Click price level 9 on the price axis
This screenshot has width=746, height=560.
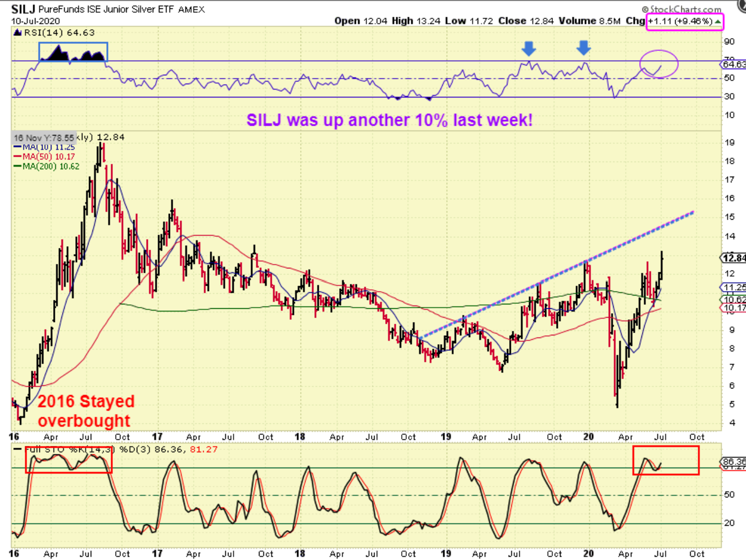[732, 330]
